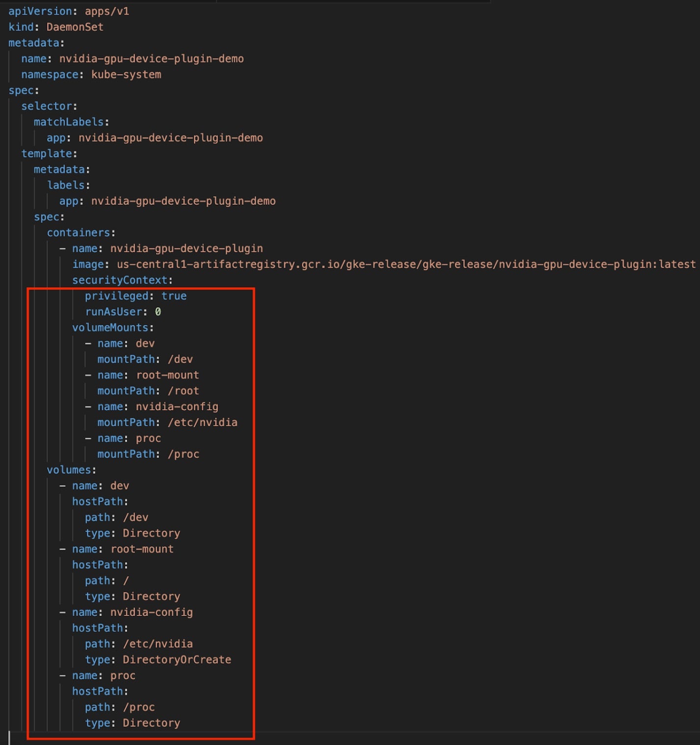Click the DaemonSet kind value
700x745 pixels.
coord(75,27)
